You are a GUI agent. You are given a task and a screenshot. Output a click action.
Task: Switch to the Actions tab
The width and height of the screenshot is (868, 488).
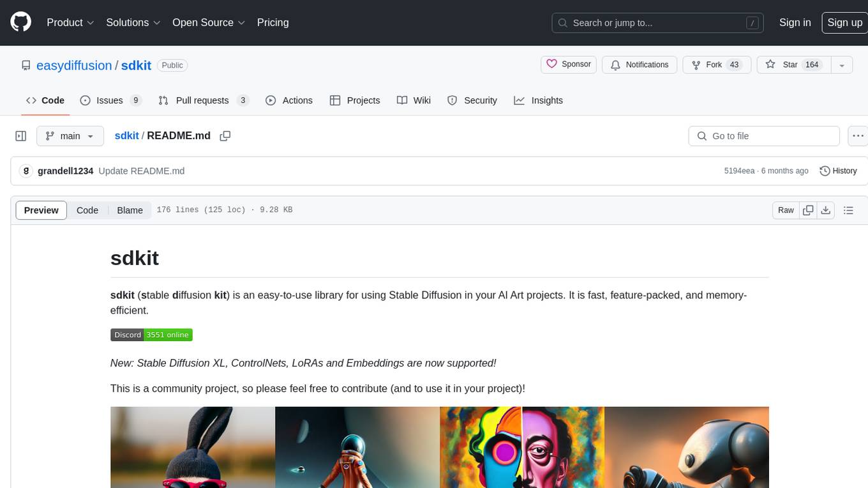click(x=289, y=100)
